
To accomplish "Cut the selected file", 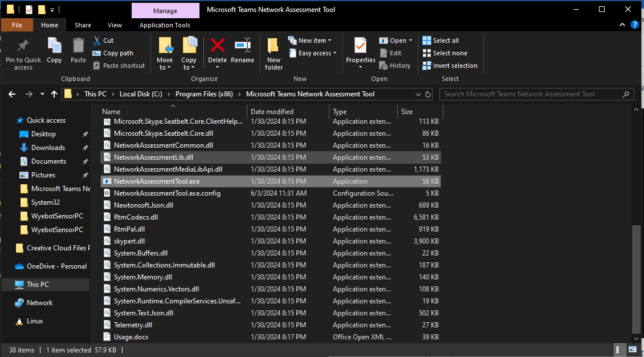I will tap(104, 40).
